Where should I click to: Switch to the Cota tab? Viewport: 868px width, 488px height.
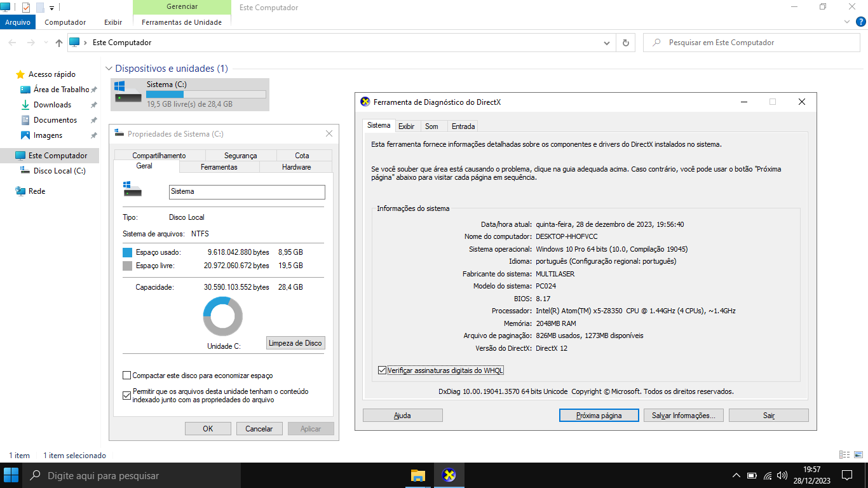(x=302, y=156)
